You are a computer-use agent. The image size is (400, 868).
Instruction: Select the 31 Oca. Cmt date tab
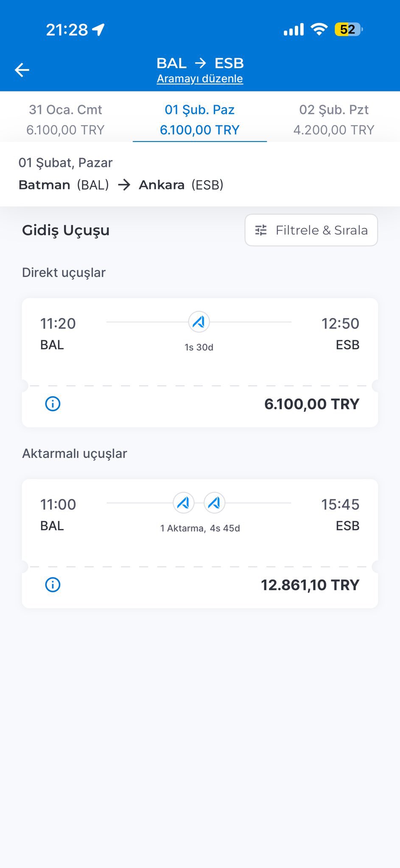[65, 120]
